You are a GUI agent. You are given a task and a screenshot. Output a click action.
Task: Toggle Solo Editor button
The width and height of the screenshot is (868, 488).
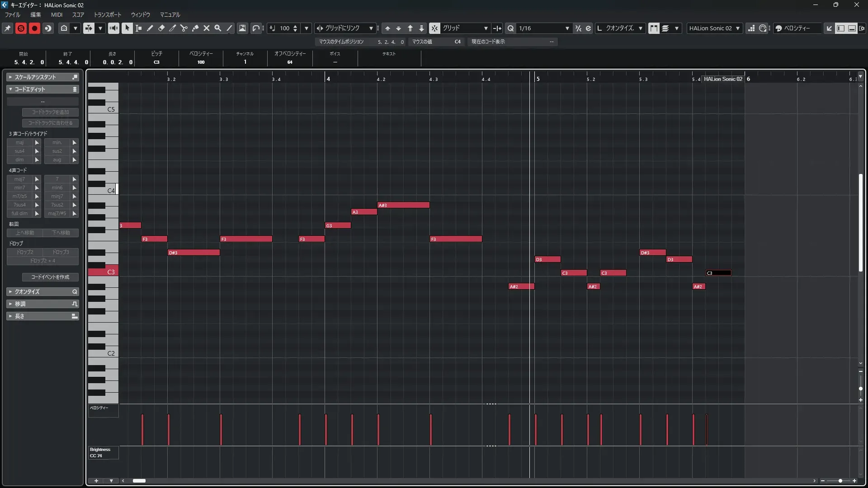(21, 28)
